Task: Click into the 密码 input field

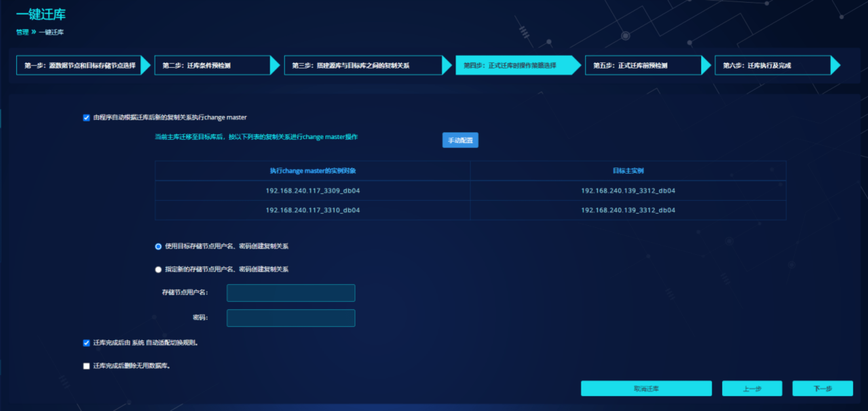Action: click(x=291, y=318)
